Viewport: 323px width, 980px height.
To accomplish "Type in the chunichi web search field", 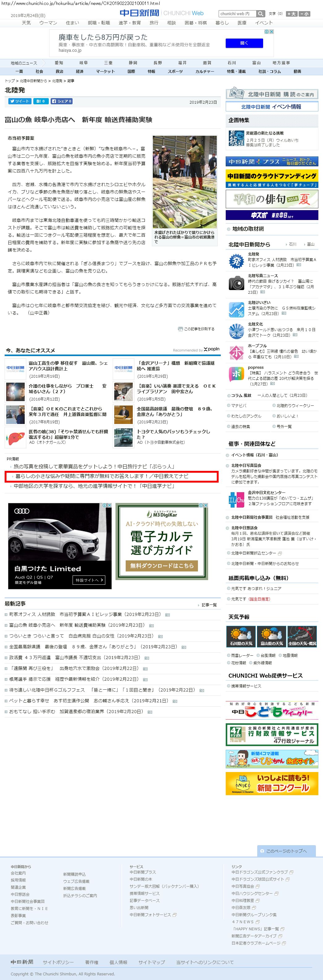I will 237,14.
